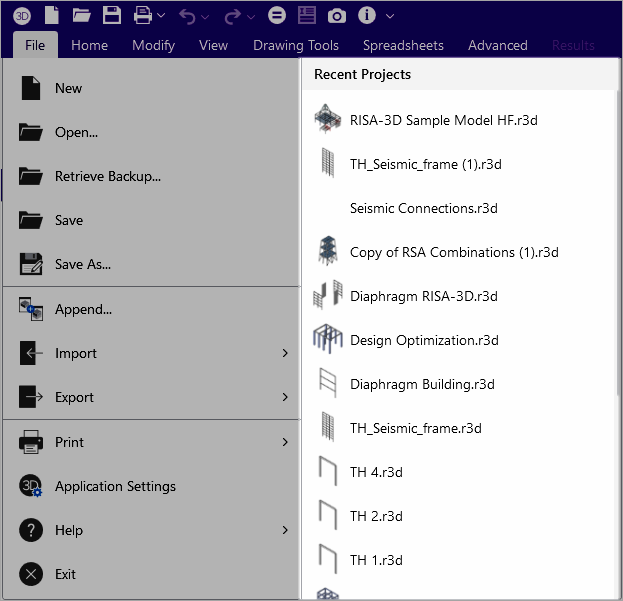Click the floppy disk save icon in the toolbar
The image size is (623, 601).
click(x=112, y=15)
